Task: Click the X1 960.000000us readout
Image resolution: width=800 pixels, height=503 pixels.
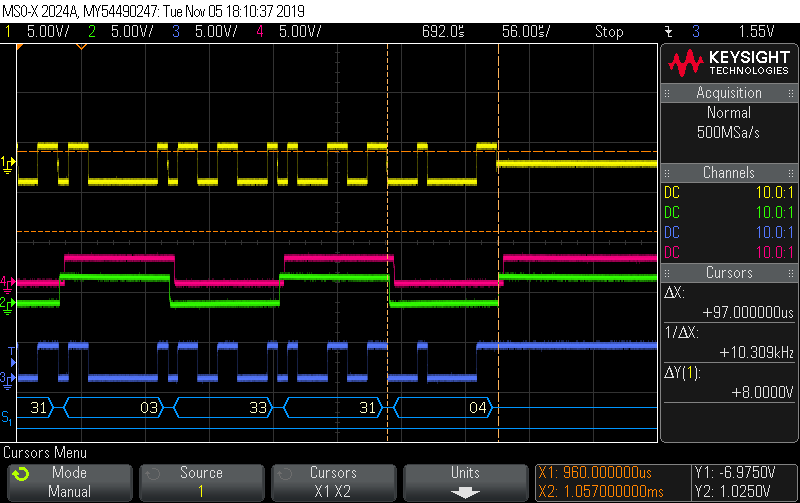Action: 595,472
